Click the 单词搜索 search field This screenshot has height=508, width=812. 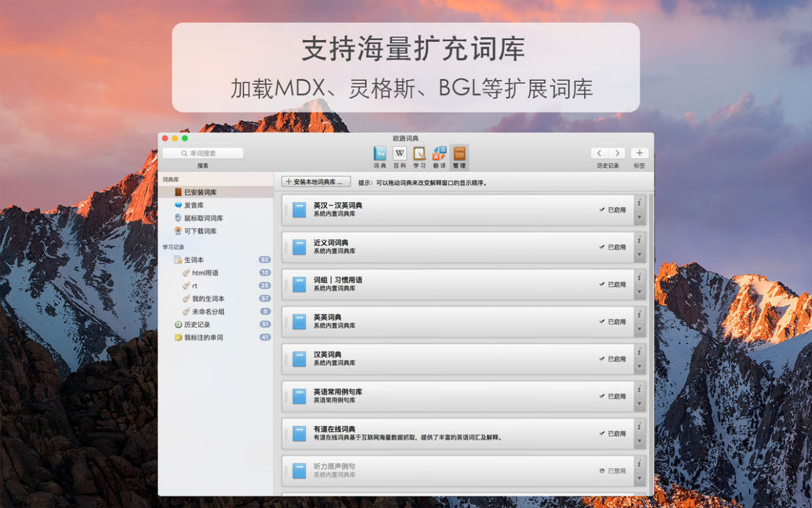click(x=203, y=153)
